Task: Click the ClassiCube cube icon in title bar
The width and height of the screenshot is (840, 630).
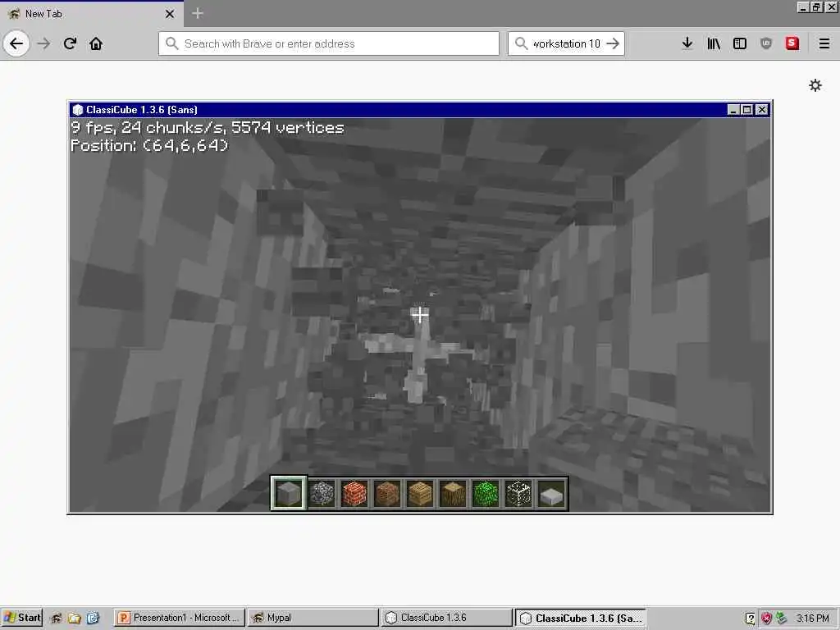Action: click(78, 110)
